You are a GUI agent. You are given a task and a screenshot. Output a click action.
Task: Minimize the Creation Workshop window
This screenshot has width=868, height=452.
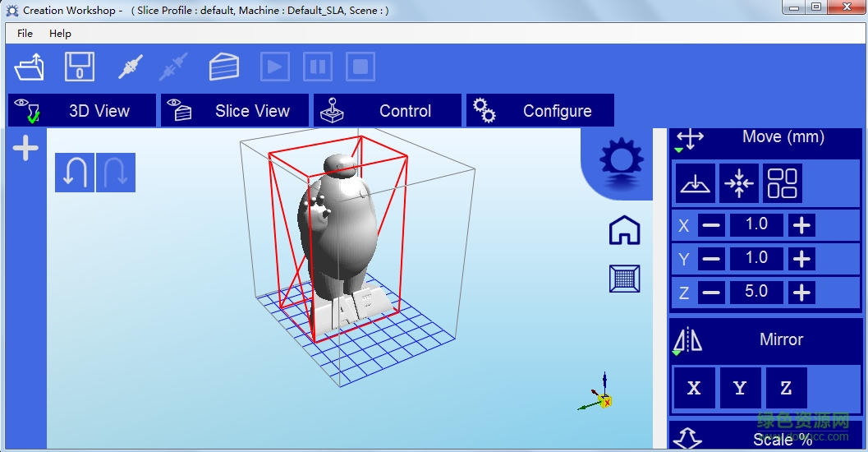(795, 7)
